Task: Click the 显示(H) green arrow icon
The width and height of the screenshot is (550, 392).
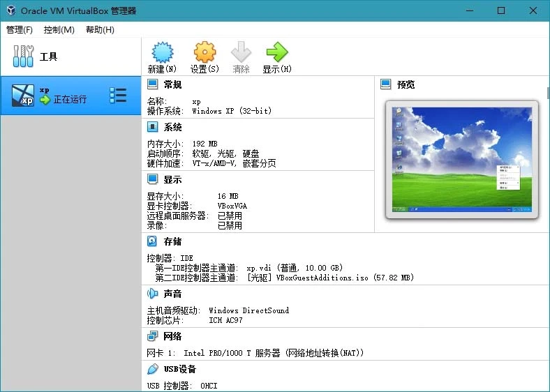Action: pos(276,52)
